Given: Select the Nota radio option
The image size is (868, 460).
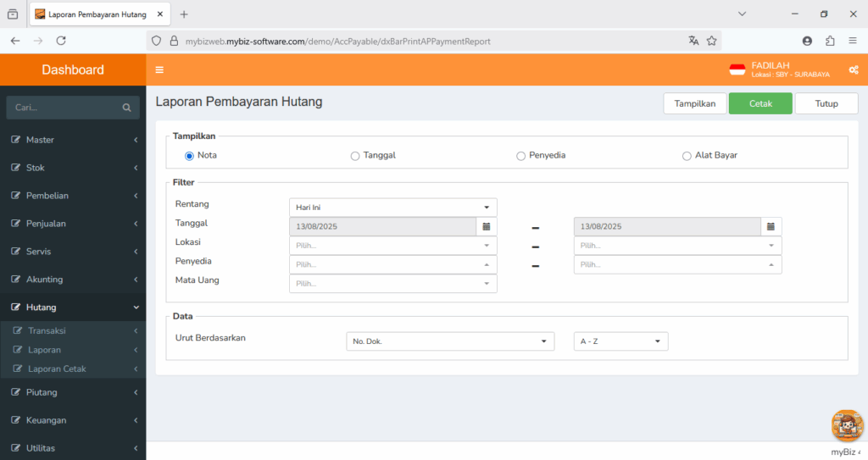Looking at the screenshot, I should 189,156.
